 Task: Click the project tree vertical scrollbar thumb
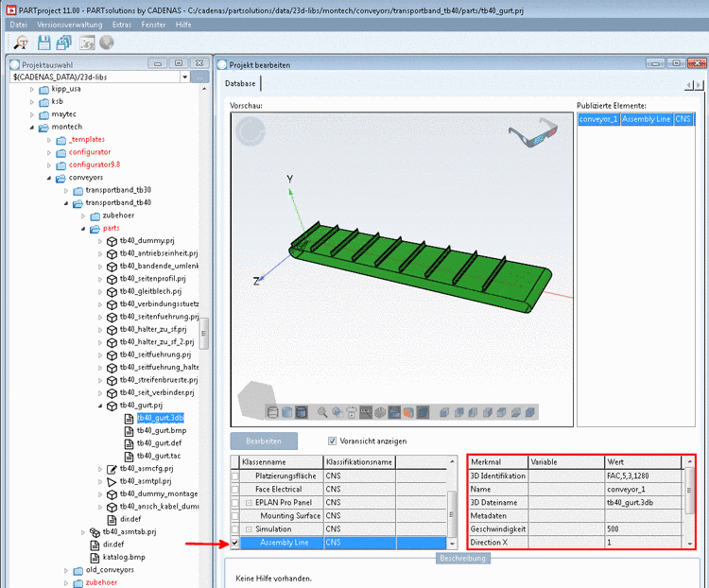click(204, 334)
